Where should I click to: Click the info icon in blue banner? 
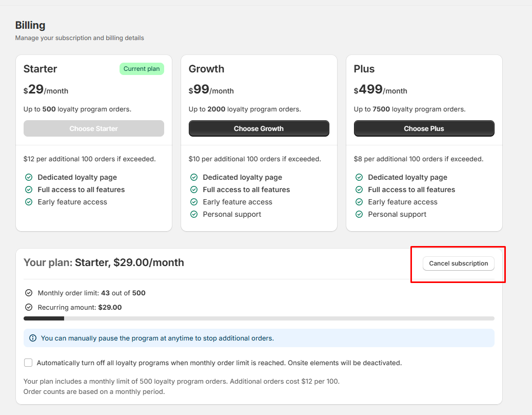(x=33, y=338)
